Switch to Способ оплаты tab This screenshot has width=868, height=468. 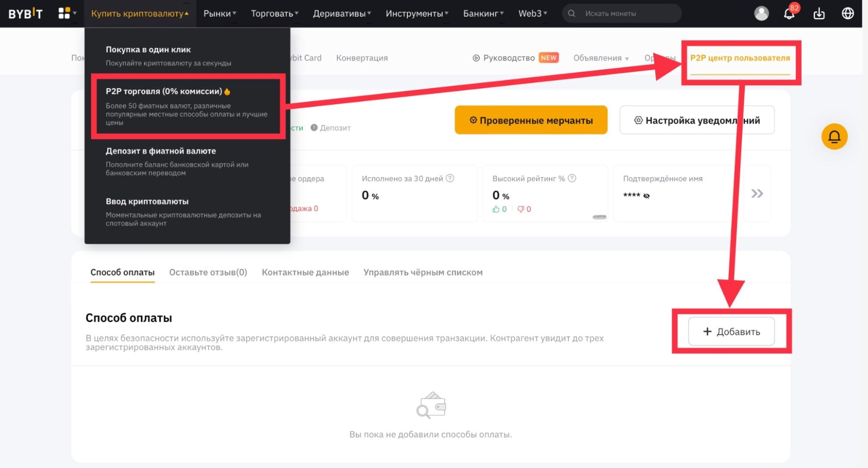(122, 272)
